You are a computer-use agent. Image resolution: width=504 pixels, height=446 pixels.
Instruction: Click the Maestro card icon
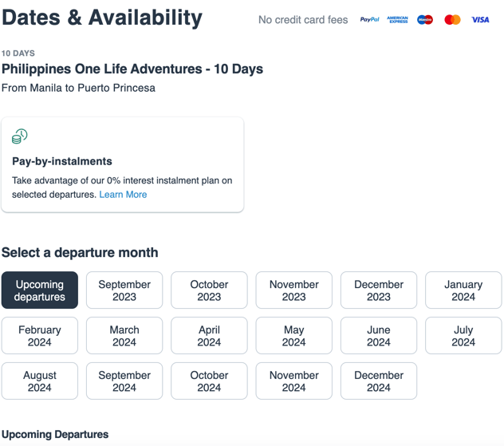point(425,20)
